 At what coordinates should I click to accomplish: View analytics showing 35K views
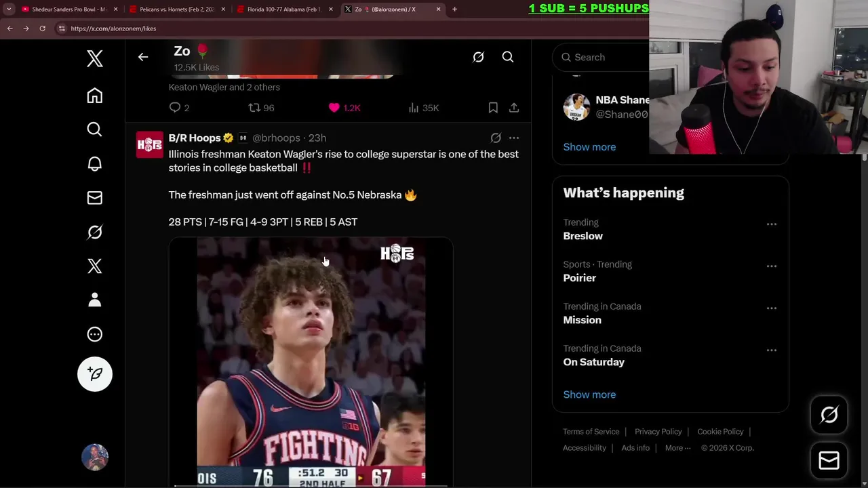pos(424,108)
